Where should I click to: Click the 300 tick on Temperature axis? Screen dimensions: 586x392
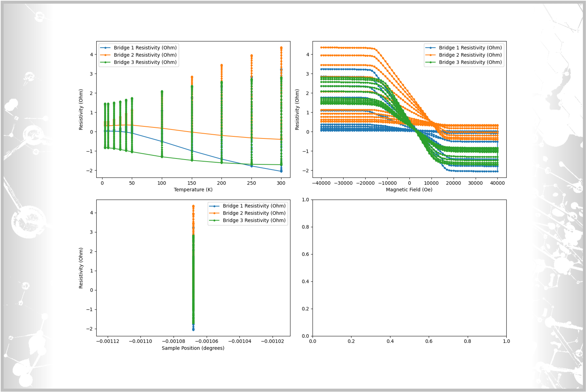pos(281,183)
